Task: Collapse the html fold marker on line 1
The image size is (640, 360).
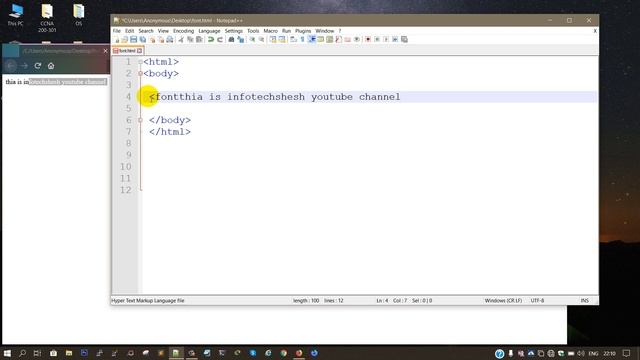Action: [x=140, y=62]
